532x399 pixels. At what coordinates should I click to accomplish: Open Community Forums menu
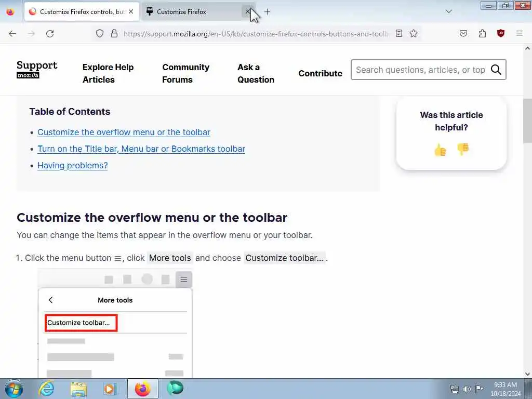click(185, 73)
